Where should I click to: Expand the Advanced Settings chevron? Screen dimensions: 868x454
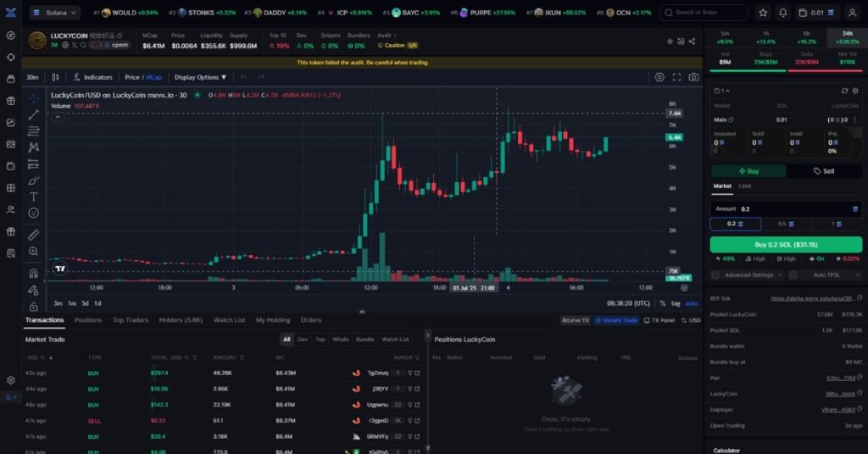coord(780,274)
